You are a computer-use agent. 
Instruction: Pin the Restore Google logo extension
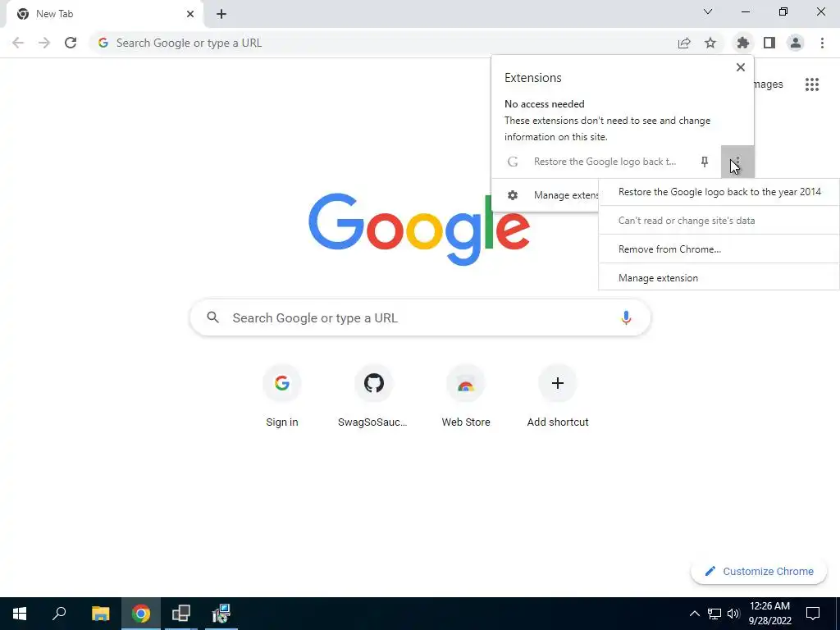point(705,162)
